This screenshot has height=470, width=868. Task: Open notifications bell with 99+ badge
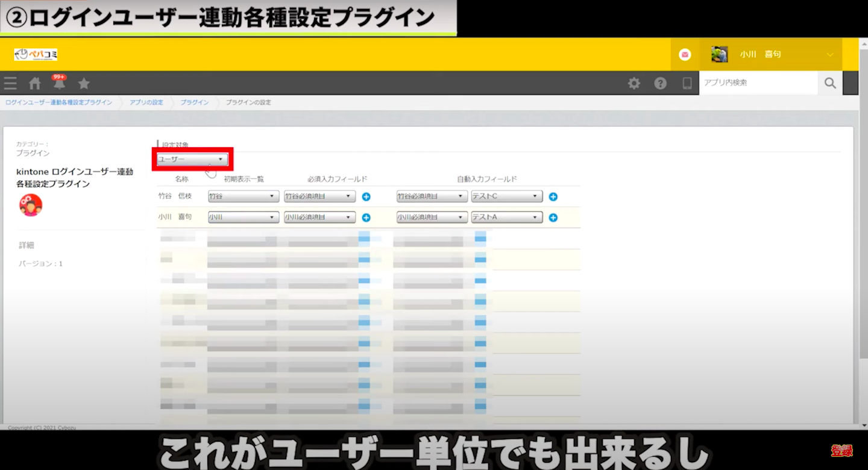59,83
